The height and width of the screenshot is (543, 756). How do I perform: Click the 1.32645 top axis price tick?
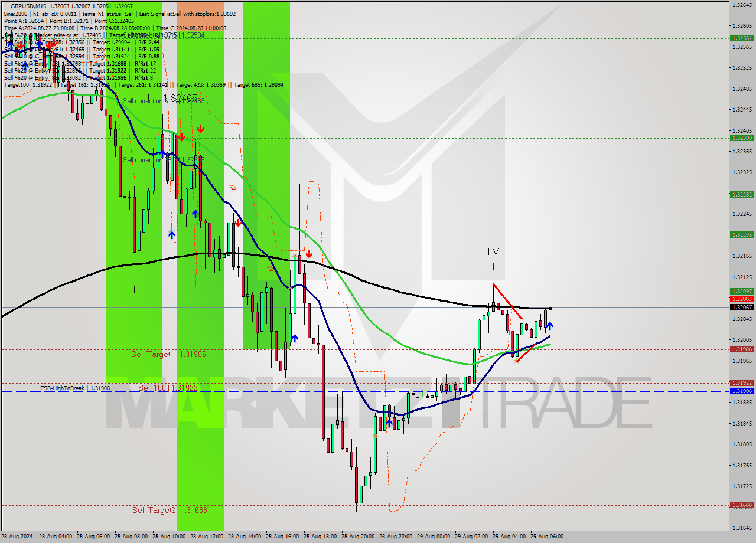741,5
